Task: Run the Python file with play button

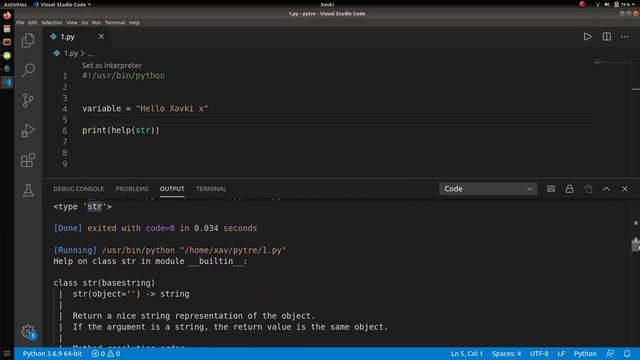Action: coord(587,37)
